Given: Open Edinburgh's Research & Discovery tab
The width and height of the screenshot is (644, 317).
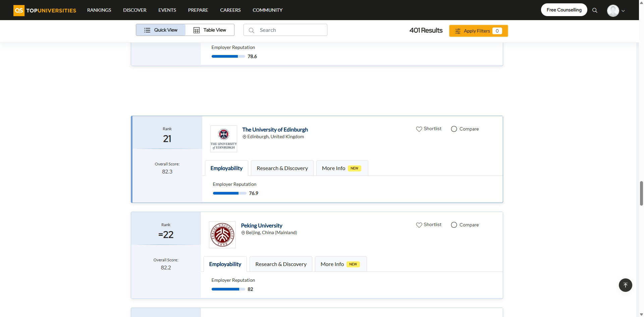Looking at the screenshot, I should pyautogui.click(x=282, y=168).
